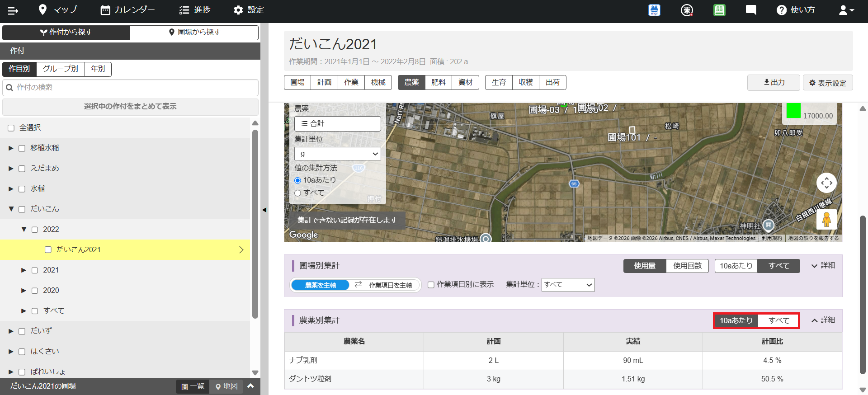Collapse the だいこん tree node
Image resolution: width=868 pixels, height=395 pixels.
coord(11,209)
